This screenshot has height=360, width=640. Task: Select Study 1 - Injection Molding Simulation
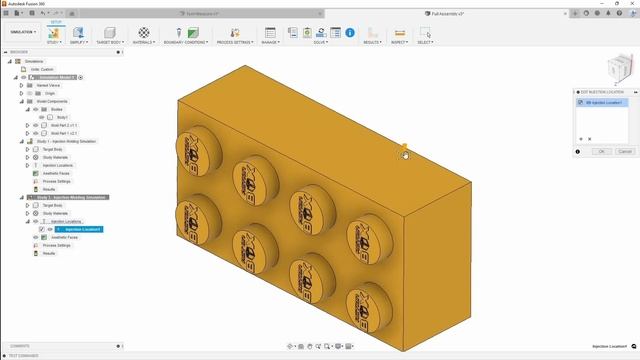66,141
